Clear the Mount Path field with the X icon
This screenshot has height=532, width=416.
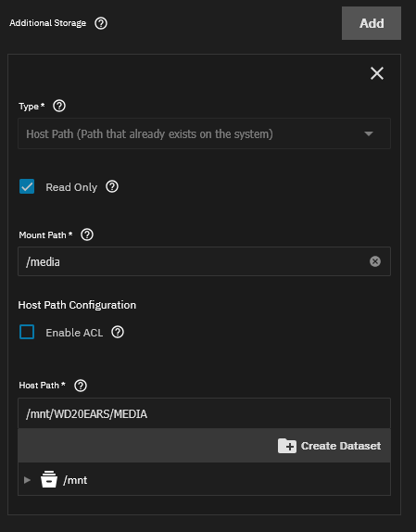(375, 261)
